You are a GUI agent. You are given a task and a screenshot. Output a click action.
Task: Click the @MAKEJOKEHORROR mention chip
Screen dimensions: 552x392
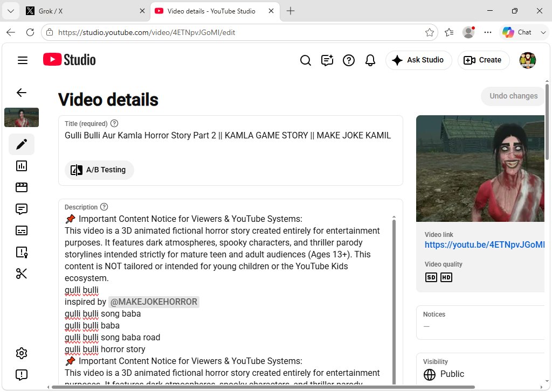click(154, 302)
